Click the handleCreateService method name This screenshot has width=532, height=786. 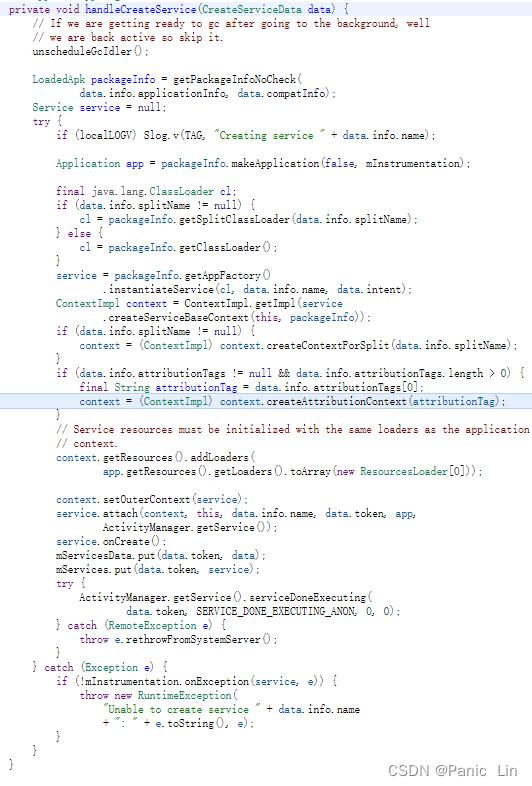coord(140,9)
